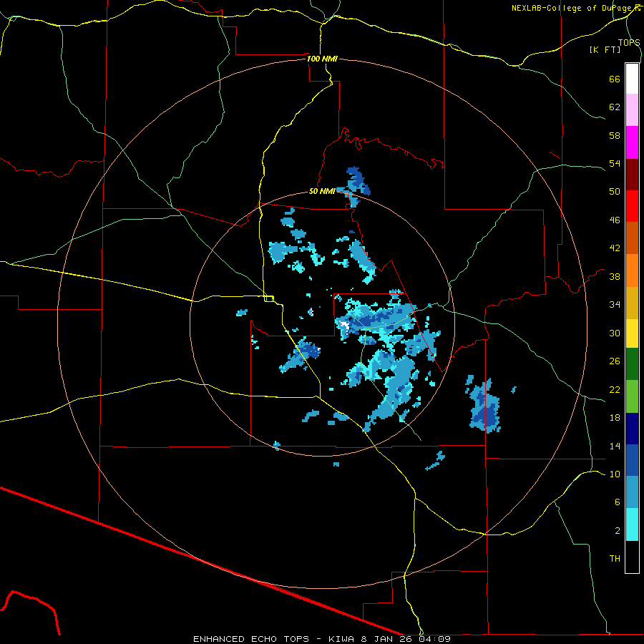
Task: Click the legend value "42"
Action: (615, 248)
